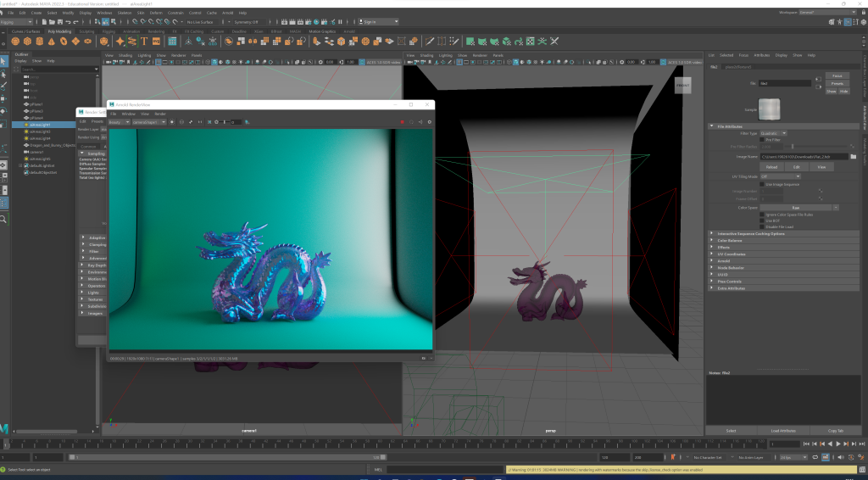The image size is (868, 480).
Task: Click the Open Scene folder icon
Action: point(52,22)
